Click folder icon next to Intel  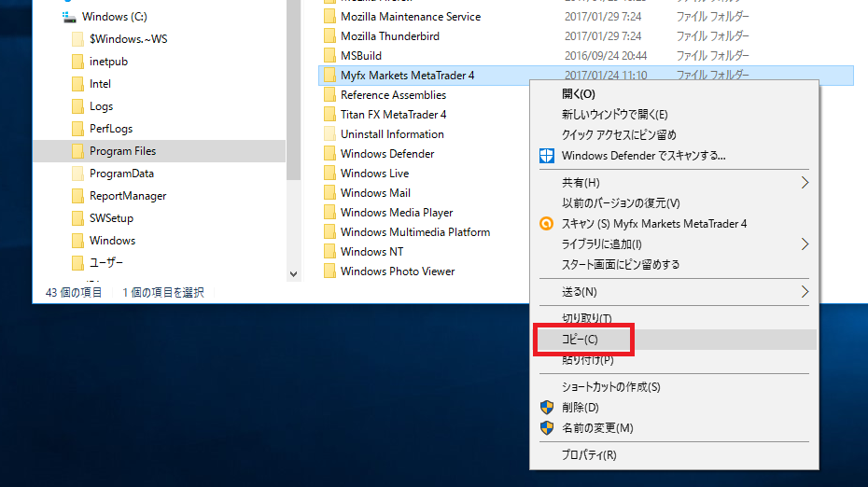click(x=78, y=84)
